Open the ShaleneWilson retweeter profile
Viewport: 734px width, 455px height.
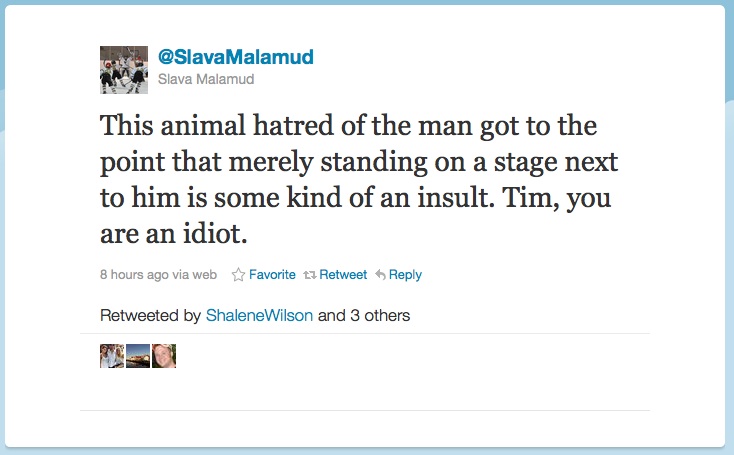pyautogui.click(x=259, y=315)
